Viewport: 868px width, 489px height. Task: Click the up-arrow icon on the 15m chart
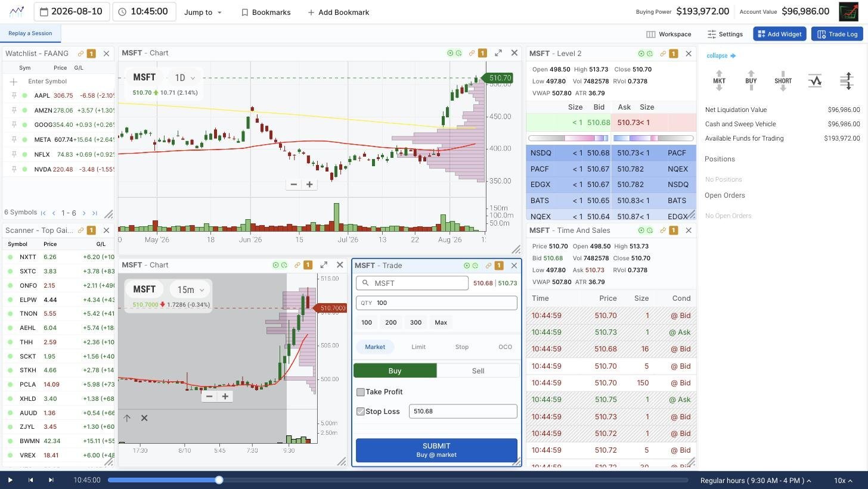coord(127,418)
